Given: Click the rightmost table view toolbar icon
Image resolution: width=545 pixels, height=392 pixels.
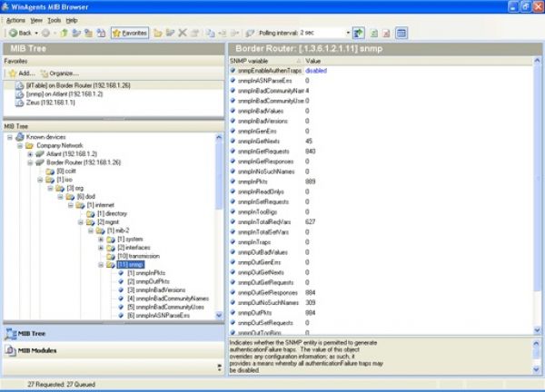Looking at the screenshot, I should [401, 33].
